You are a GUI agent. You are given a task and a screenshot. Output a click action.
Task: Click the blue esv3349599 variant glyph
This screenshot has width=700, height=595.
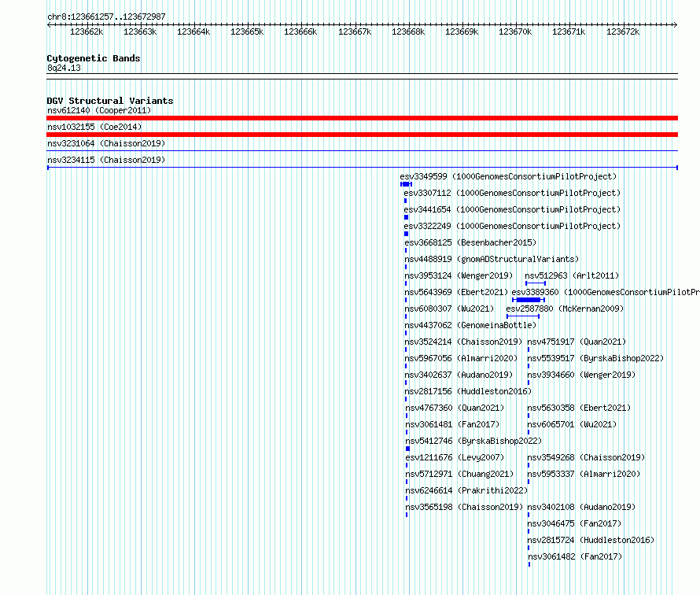(407, 184)
